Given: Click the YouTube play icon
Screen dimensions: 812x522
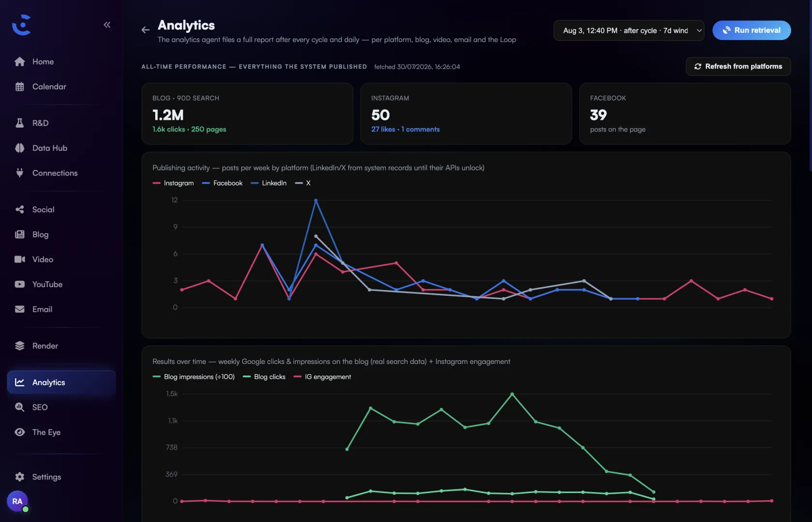Looking at the screenshot, I should tap(20, 284).
